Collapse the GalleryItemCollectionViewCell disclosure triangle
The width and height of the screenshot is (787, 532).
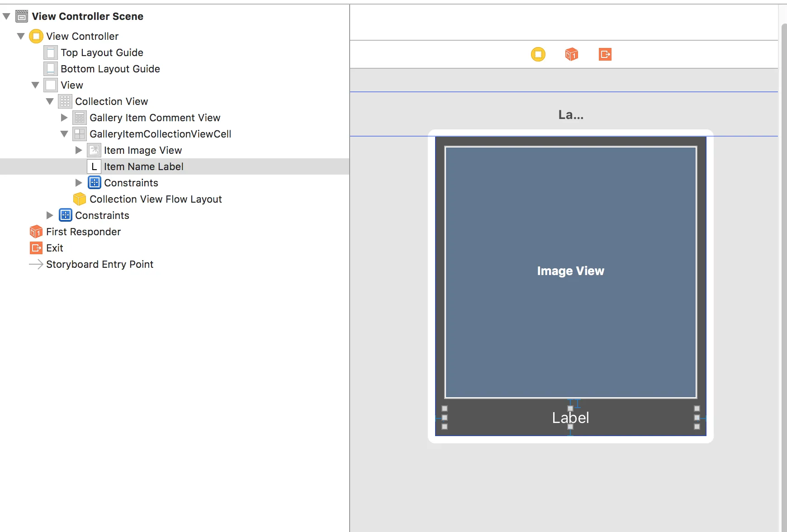pyautogui.click(x=64, y=134)
